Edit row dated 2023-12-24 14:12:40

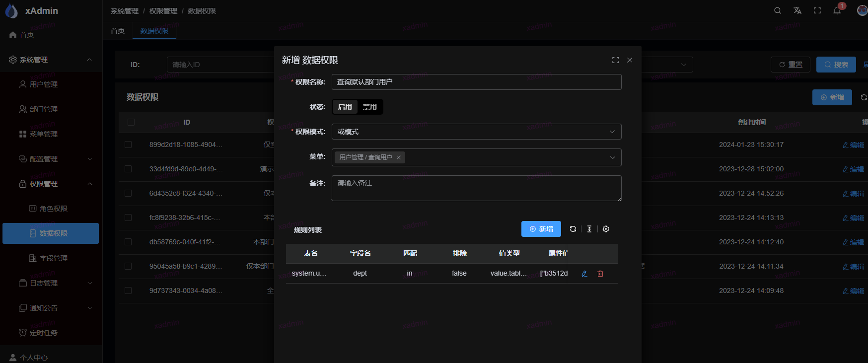coord(853,242)
